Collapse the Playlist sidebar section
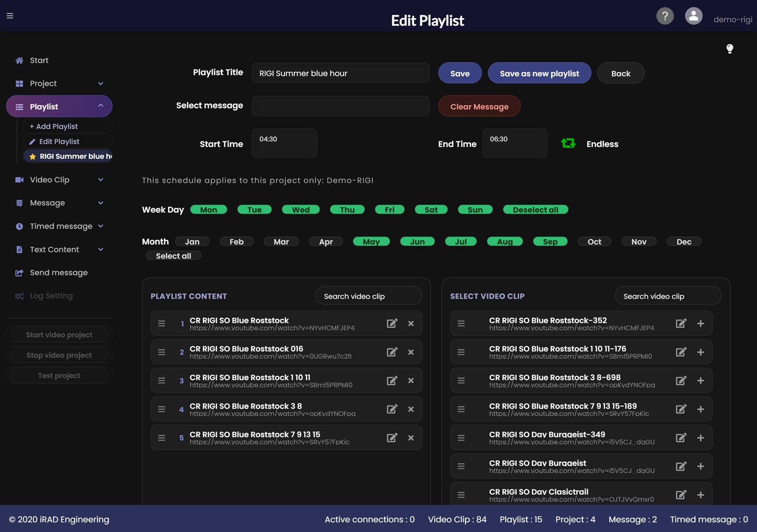The width and height of the screenshot is (757, 532). pos(59,106)
